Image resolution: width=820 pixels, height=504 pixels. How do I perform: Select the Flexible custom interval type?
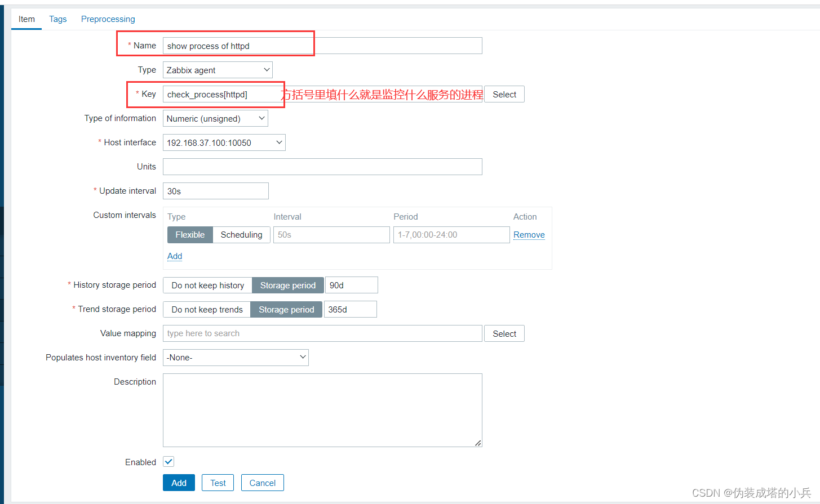click(190, 235)
